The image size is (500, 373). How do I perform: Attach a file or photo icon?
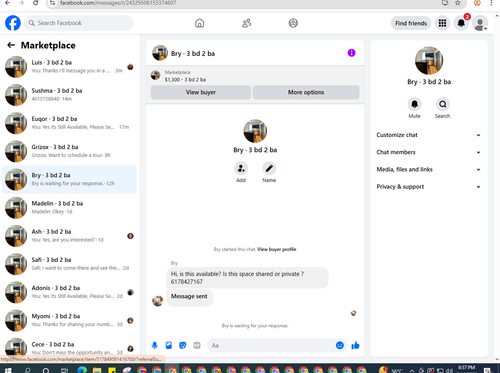tap(169, 345)
